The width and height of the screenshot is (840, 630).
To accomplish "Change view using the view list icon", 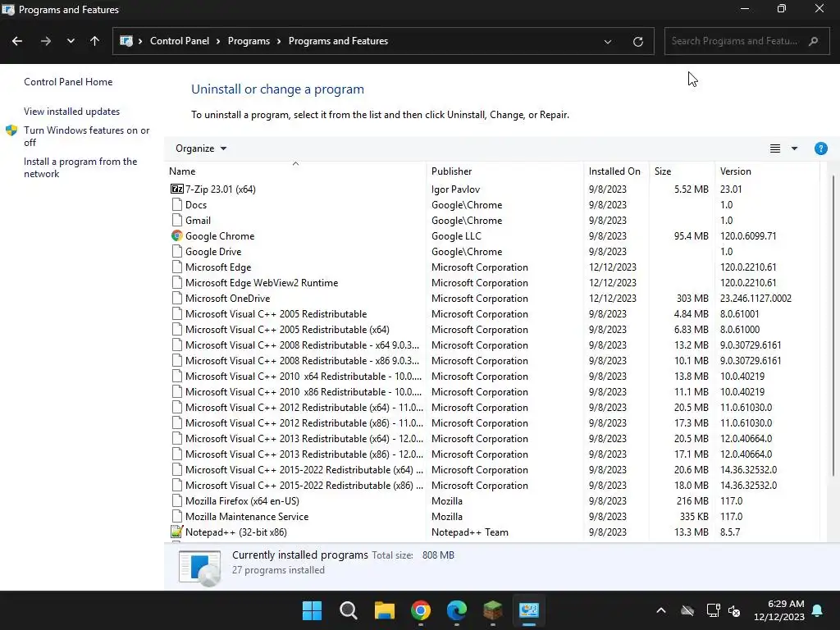I will pos(774,148).
